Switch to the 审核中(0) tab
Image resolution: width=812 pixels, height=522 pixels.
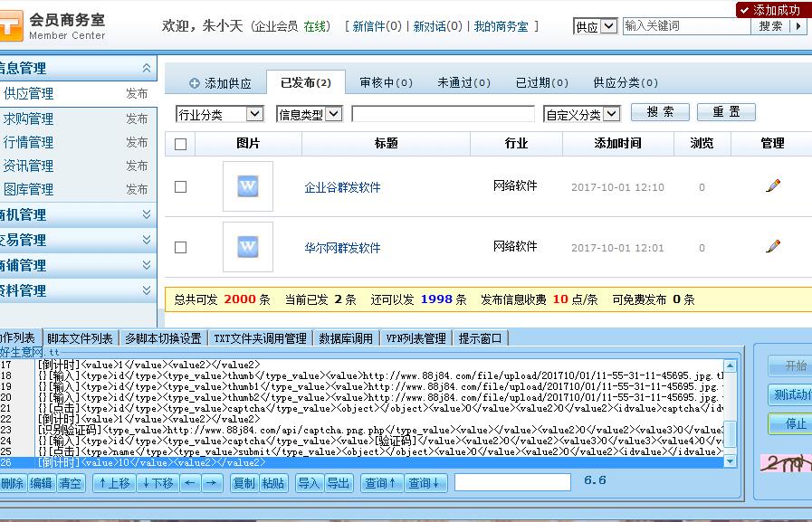pyautogui.click(x=386, y=82)
